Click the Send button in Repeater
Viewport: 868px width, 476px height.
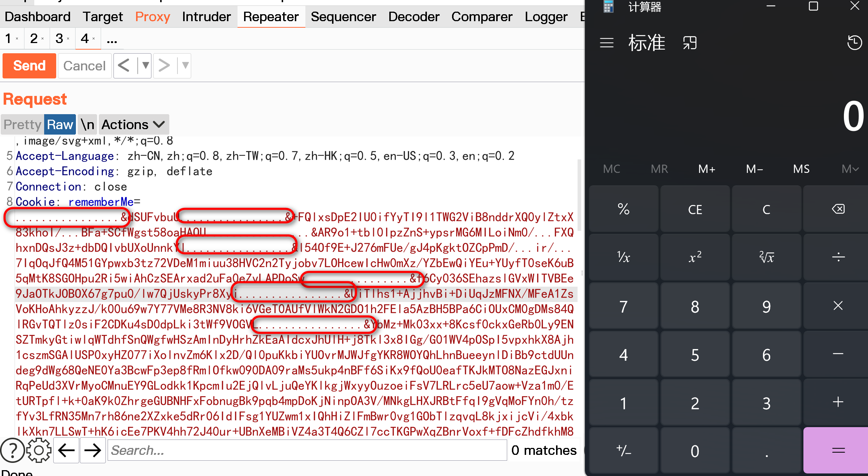29,66
